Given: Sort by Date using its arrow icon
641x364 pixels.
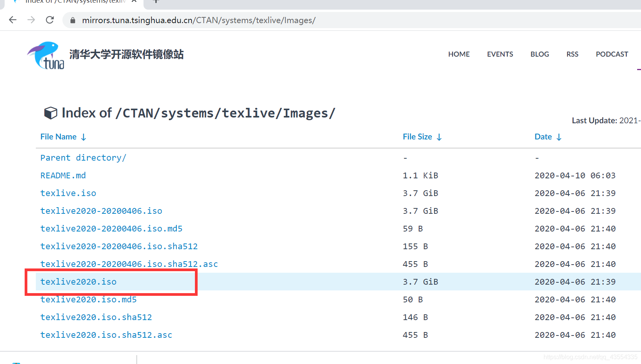Looking at the screenshot, I should coord(559,137).
